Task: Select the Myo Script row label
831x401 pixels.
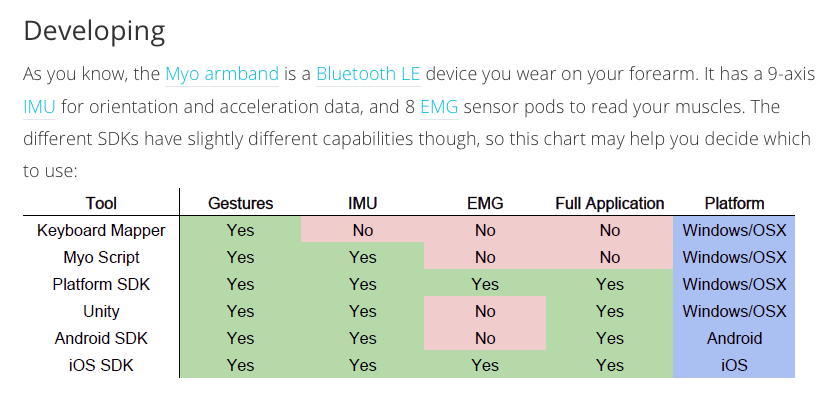Action: pos(101,257)
